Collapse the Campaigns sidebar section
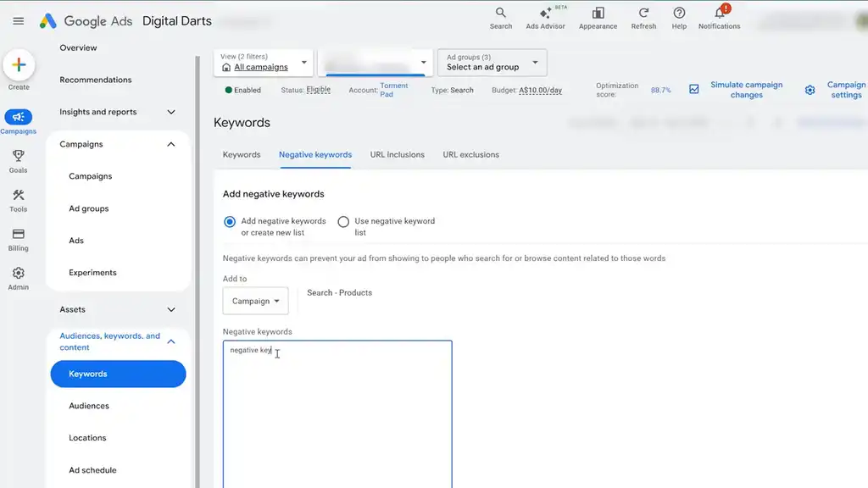 (171, 144)
